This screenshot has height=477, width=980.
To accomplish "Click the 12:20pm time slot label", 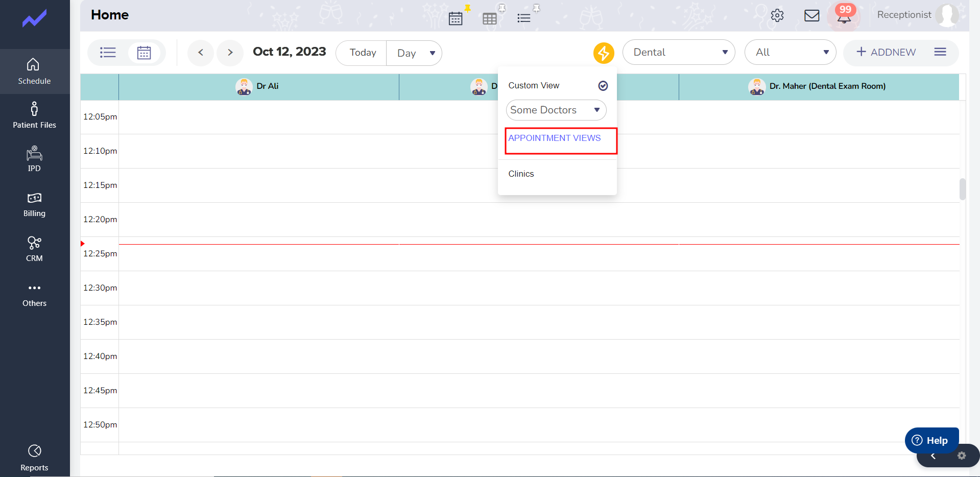I will coord(100,219).
